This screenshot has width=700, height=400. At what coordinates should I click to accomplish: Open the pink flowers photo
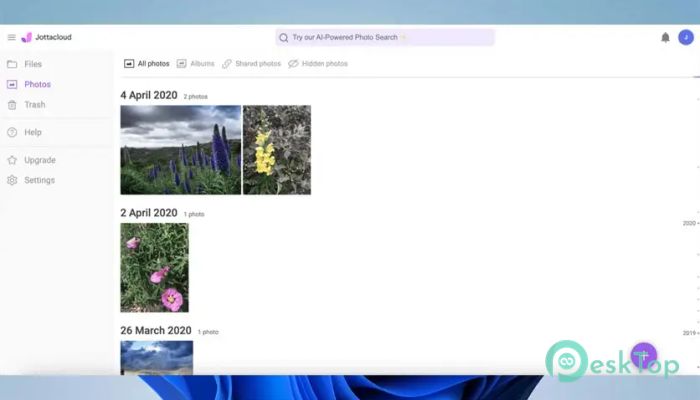pyautogui.click(x=154, y=267)
